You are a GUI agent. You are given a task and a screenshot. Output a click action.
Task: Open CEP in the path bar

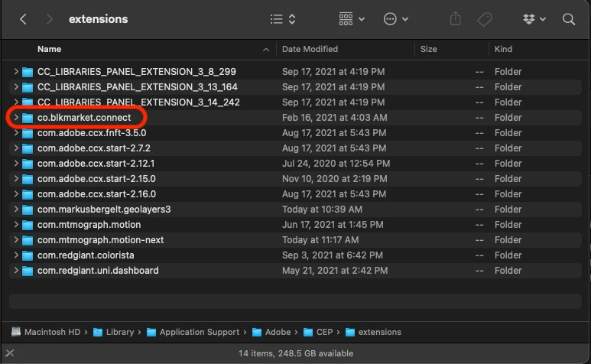point(318,332)
